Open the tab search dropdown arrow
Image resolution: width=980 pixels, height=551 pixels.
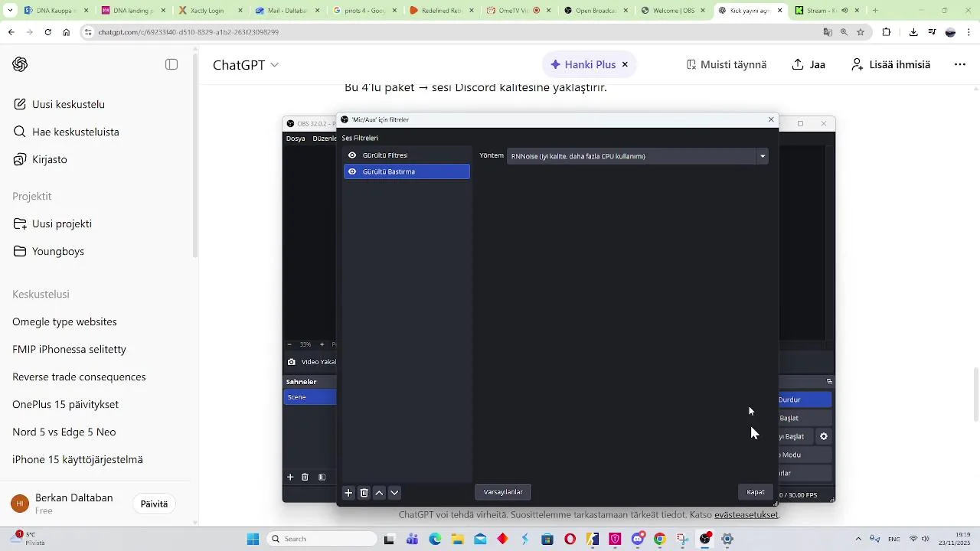pyautogui.click(x=10, y=11)
